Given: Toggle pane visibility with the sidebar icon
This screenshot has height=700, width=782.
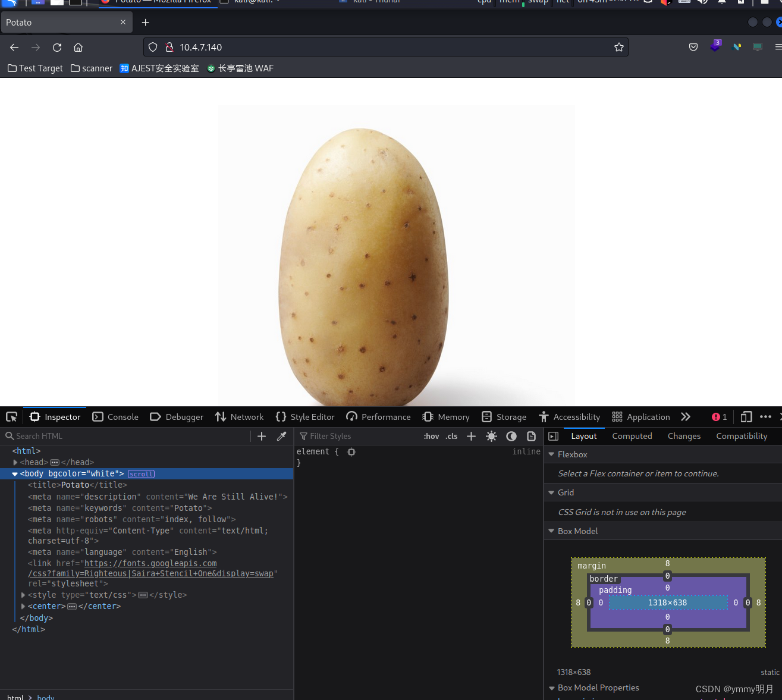Looking at the screenshot, I should pos(553,436).
